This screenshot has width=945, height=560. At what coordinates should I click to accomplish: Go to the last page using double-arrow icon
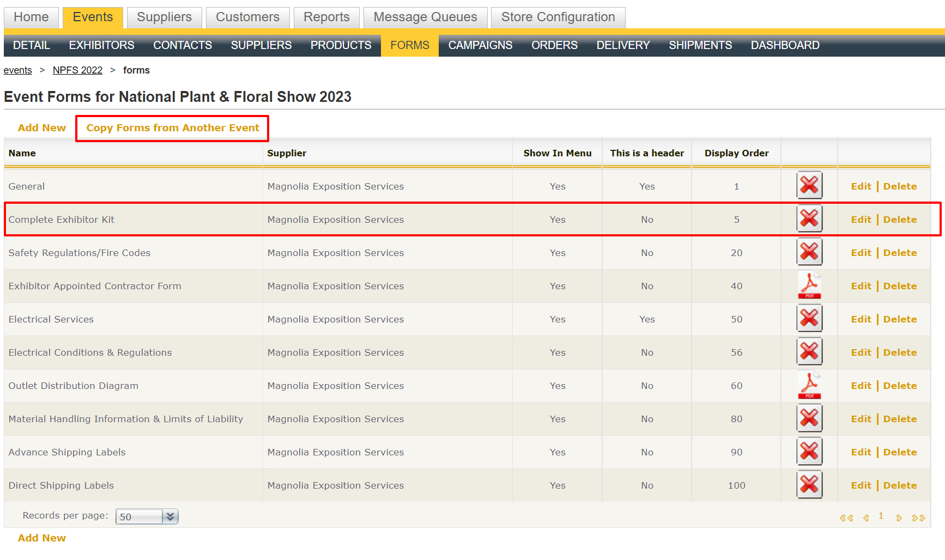tap(918, 518)
